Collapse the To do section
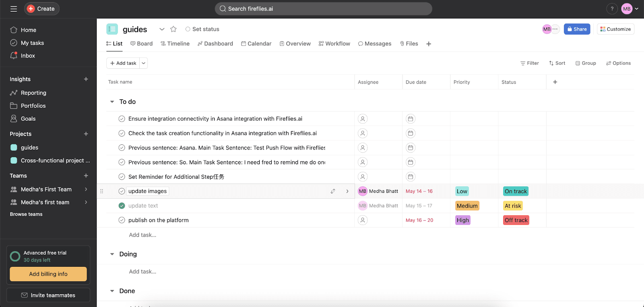Image resolution: width=644 pixels, height=307 pixels. [x=112, y=102]
